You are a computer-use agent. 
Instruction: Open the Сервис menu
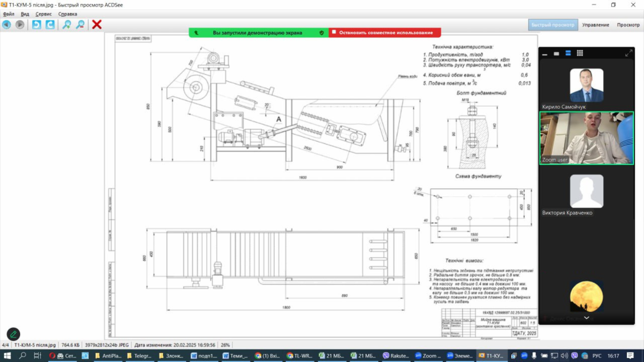(x=44, y=14)
